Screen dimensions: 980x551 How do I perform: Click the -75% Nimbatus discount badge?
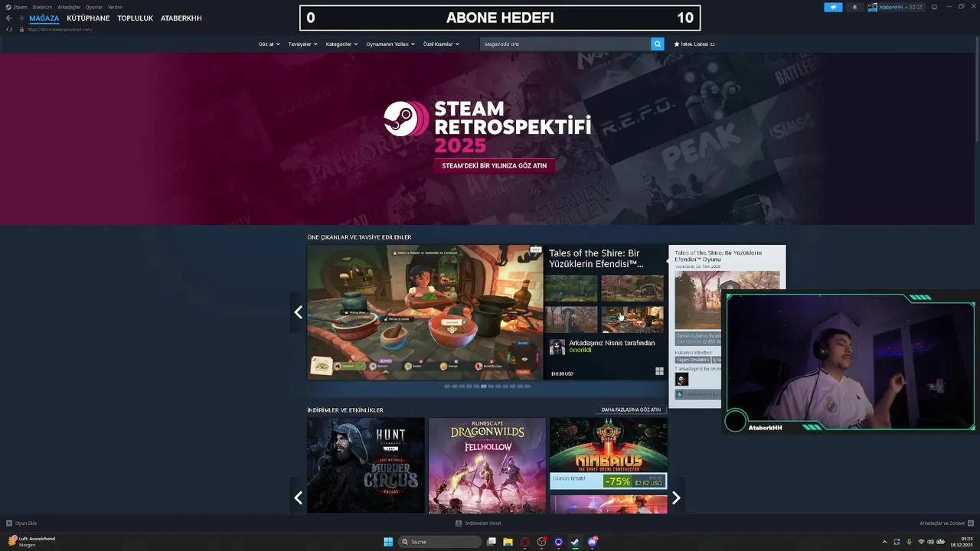coord(616,481)
